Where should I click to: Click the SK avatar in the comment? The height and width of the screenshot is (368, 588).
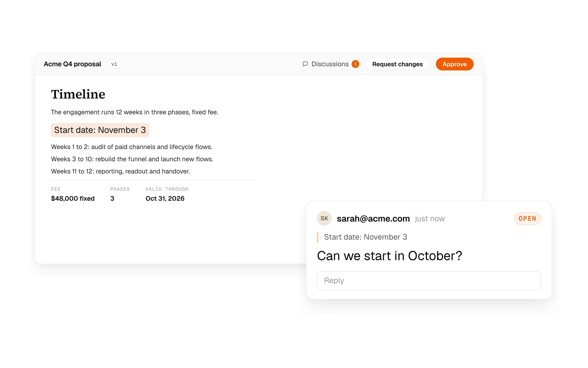[324, 218]
